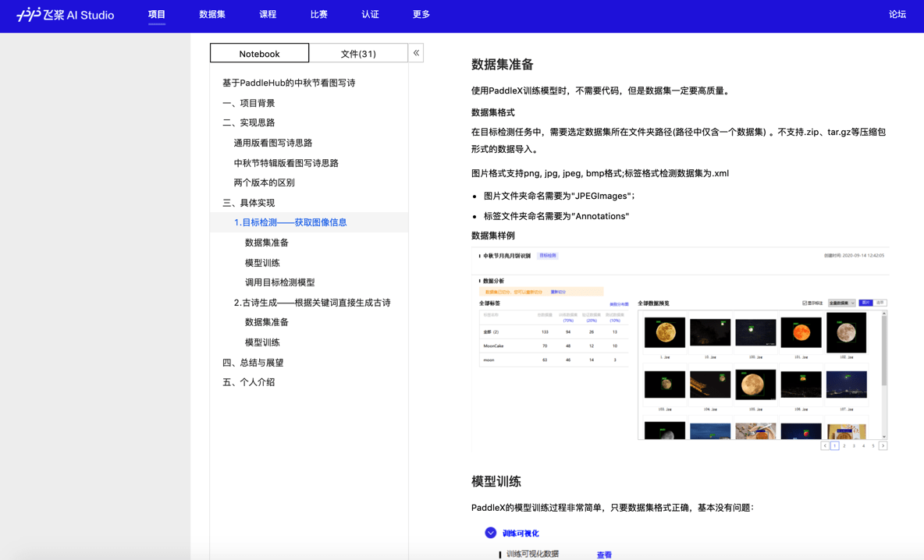Select 通用版看图写诗思路 outline entry
The image size is (924, 560).
273,143
